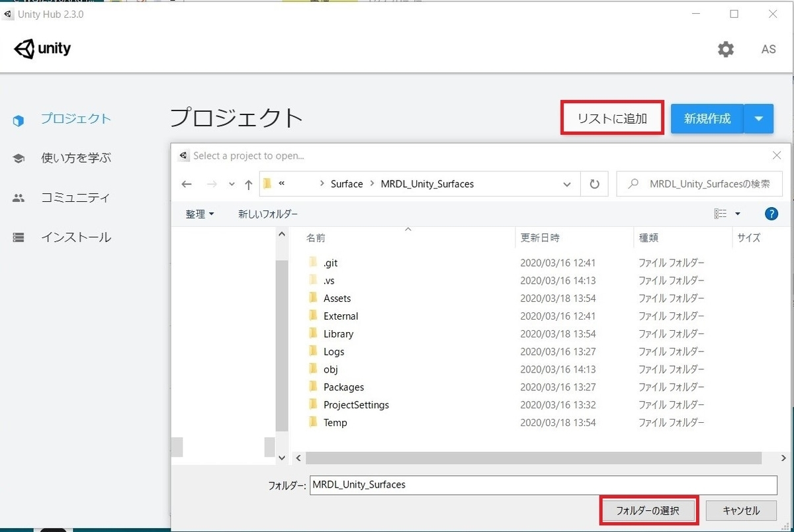Click the Unity logo
This screenshot has width=794, height=532.
[x=42, y=49]
